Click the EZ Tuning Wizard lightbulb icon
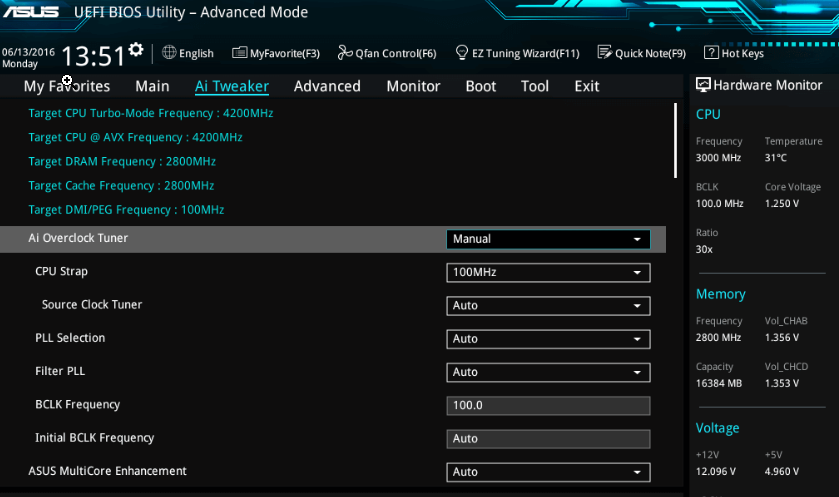 [462, 52]
